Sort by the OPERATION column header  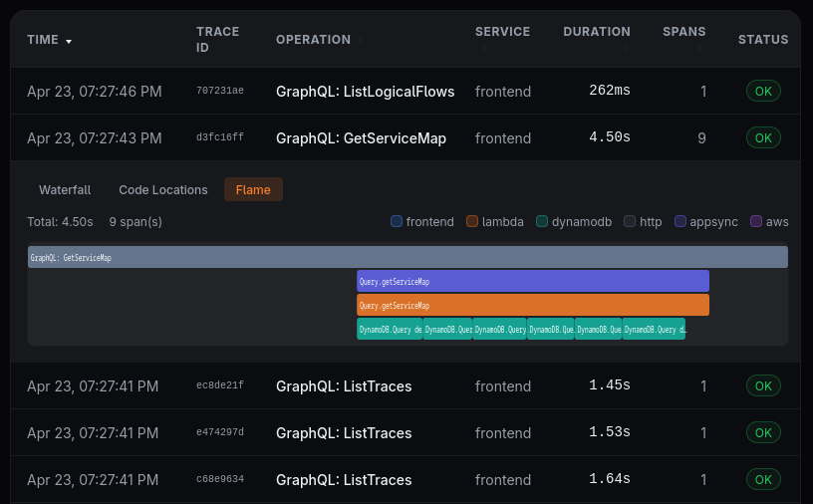point(313,40)
